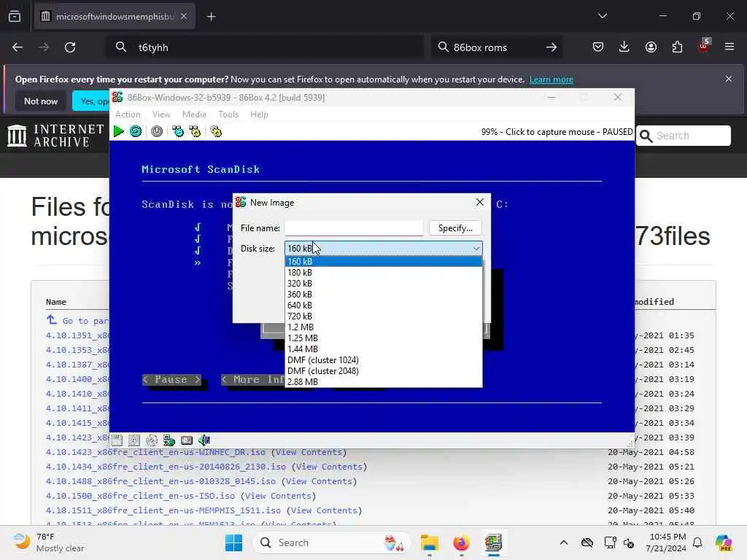This screenshot has width=747, height=560.
Task: Select 720 kB disk size option
Action: pos(384,316)
